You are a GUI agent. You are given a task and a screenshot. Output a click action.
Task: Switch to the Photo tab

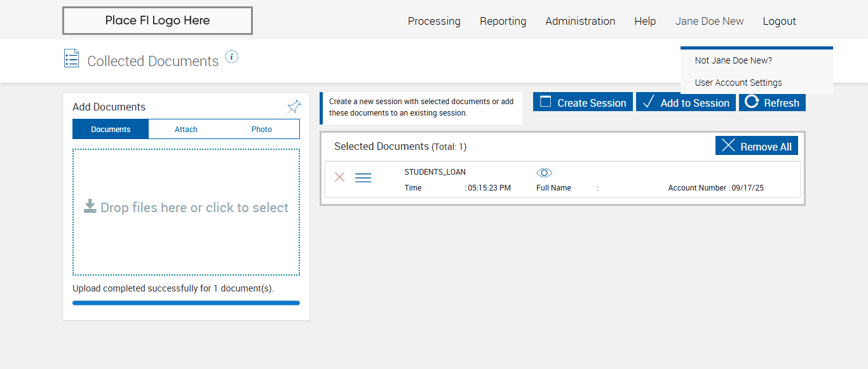(261, 129)
